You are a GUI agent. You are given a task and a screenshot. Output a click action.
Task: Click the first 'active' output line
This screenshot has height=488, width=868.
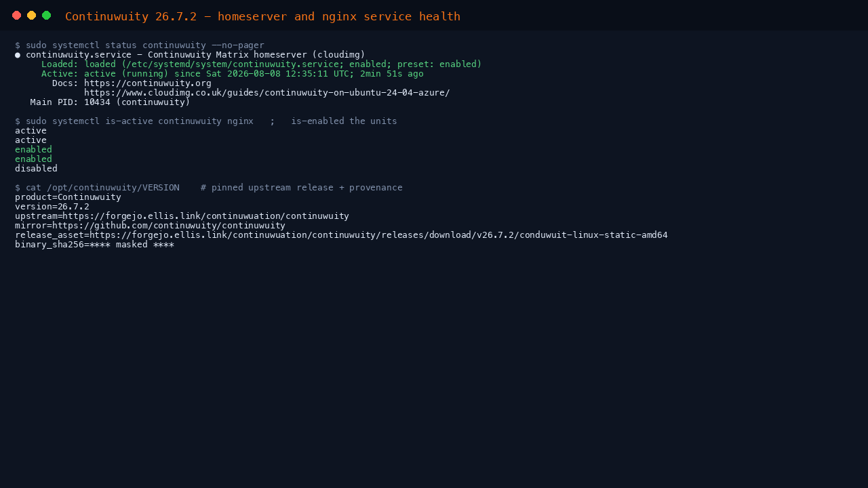(x=31, y=131)
